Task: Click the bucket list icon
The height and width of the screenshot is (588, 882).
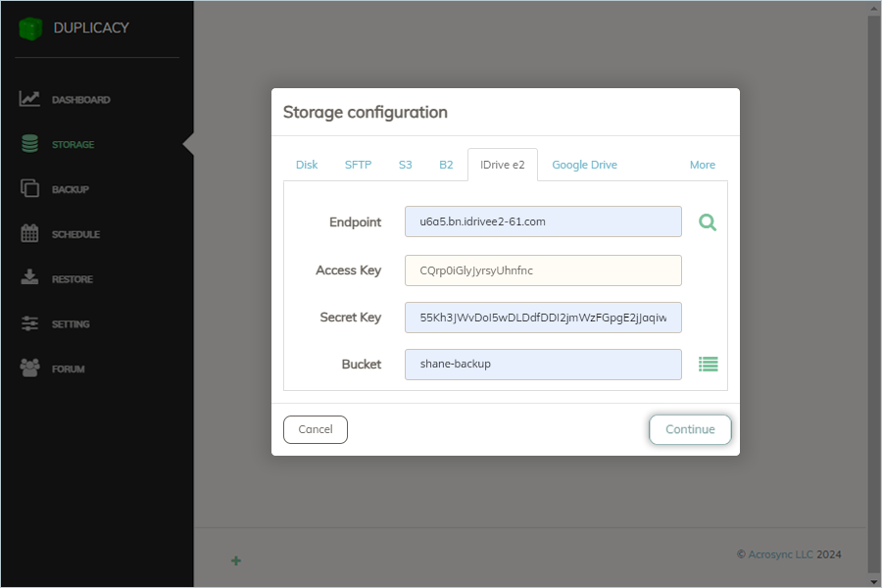Action: tap(709, 365)
